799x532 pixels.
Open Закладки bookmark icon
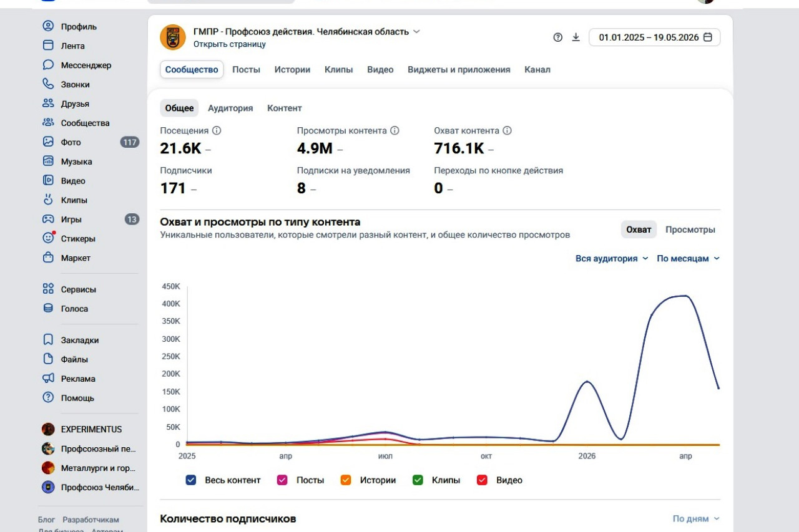click(48, 340)
